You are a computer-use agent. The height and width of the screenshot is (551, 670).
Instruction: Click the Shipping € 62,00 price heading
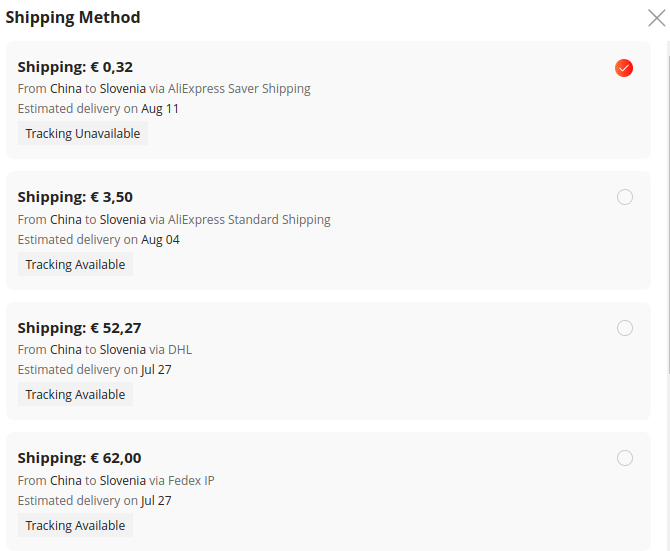click(79, 458)
